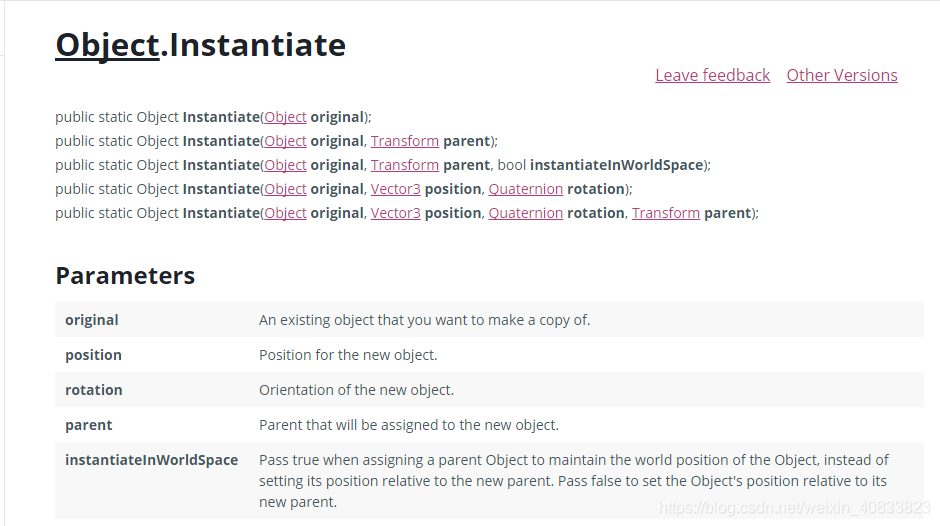The image size is (940, 526).
Task: Open Quaternion link in the last Instantiate signature
Action: 526,213
